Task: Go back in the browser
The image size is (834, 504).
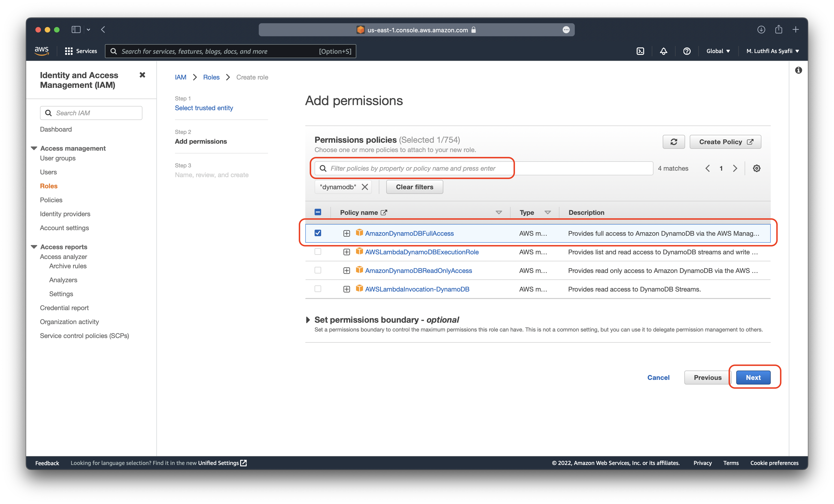Action: click(103, 30)
